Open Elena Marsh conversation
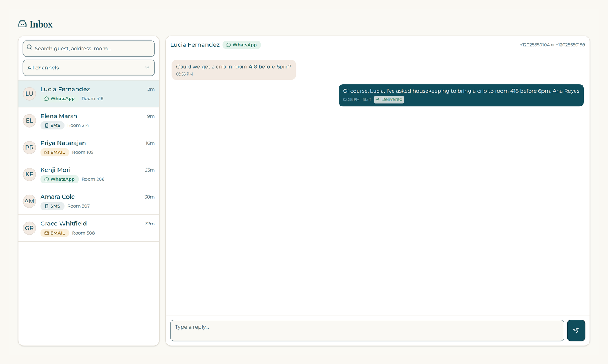 (89, 121)
